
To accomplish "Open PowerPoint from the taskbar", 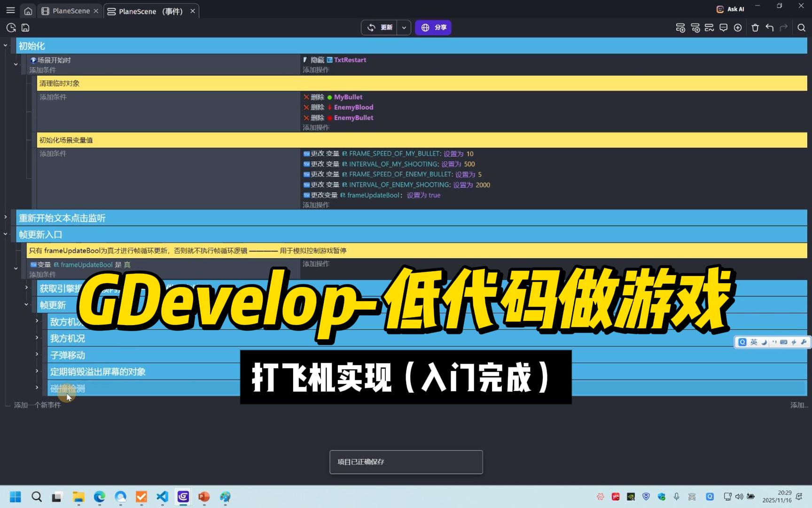I will 204,497.
